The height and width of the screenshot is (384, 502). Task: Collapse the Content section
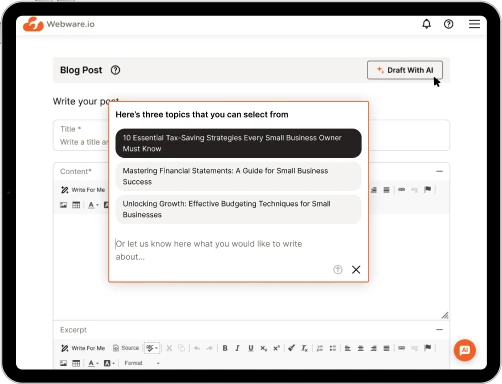pyautogui.click(x=439, y=171)
